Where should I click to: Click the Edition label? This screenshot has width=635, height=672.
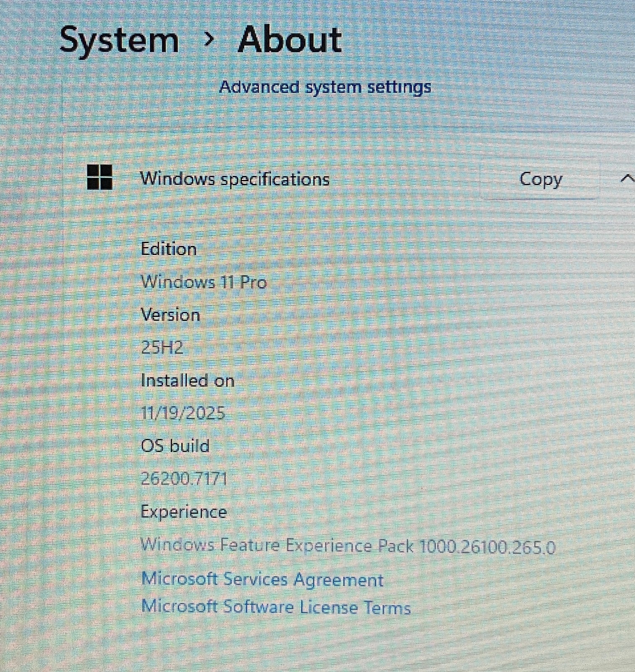[169, 249]
